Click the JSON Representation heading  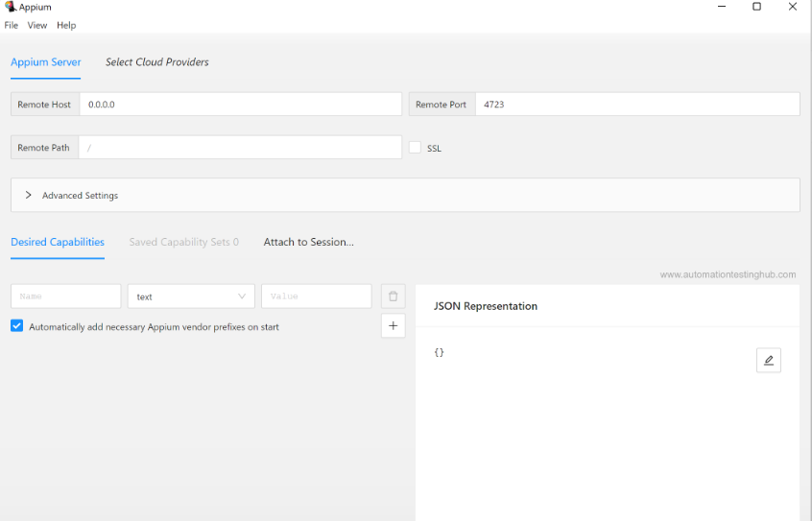coord(486,306)
